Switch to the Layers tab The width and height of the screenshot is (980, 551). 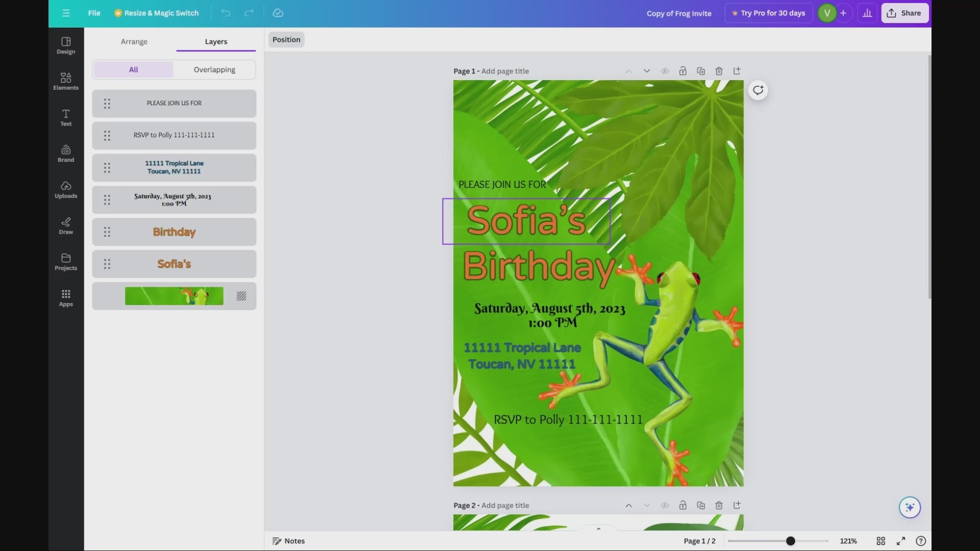pyautogui.click(x=216, y=41)
